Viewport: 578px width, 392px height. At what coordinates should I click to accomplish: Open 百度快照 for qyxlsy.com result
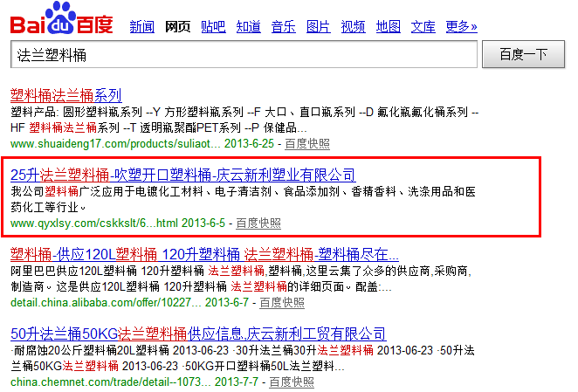tap(258, 224)
